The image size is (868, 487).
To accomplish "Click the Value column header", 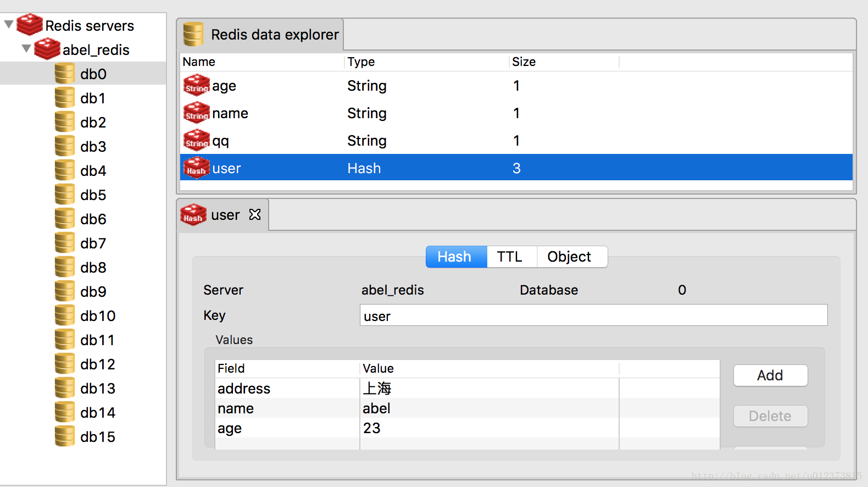I will tap(489, 368).
